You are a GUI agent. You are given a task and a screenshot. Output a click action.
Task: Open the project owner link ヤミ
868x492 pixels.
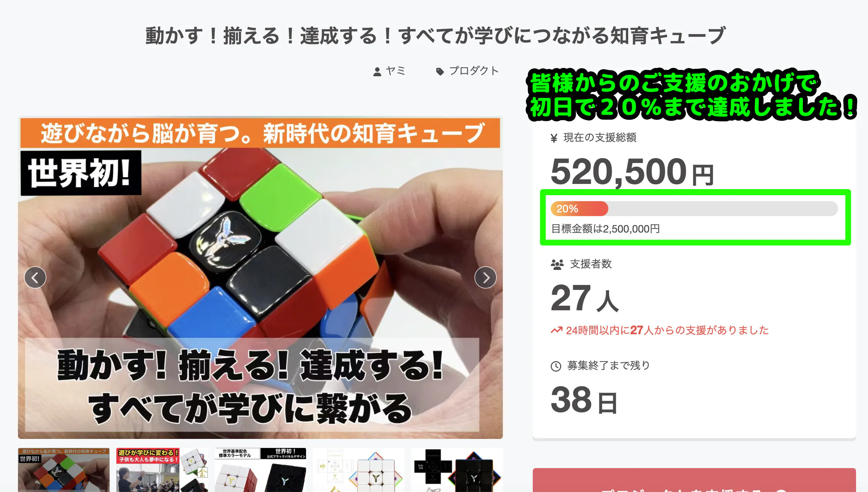(395, 71)
